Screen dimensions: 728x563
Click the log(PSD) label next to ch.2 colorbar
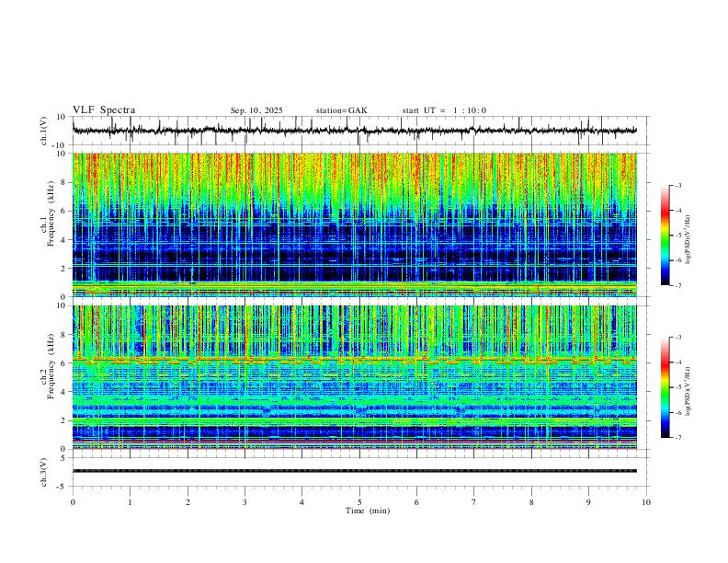coord(688,392)
